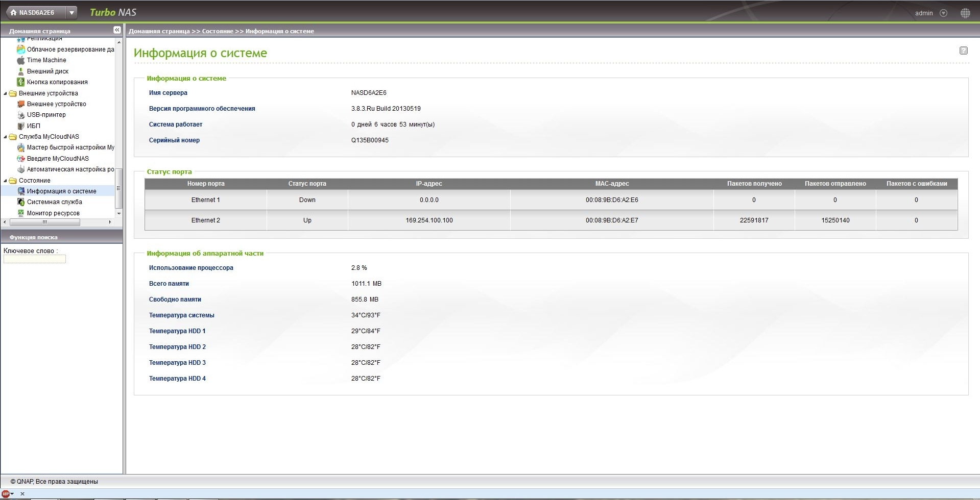Click the Внешнее устройство icon

point(21,104)
